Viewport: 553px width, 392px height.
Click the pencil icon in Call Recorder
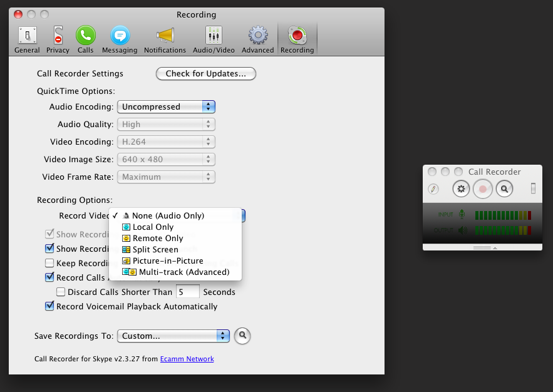tap(433, 189)
